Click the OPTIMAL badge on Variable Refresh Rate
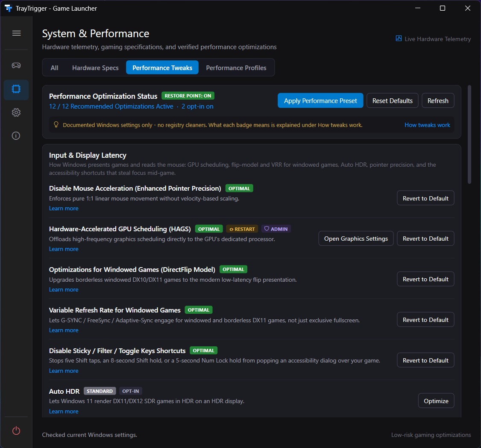This screenshot has width=481, height=448. coord(199,310)
